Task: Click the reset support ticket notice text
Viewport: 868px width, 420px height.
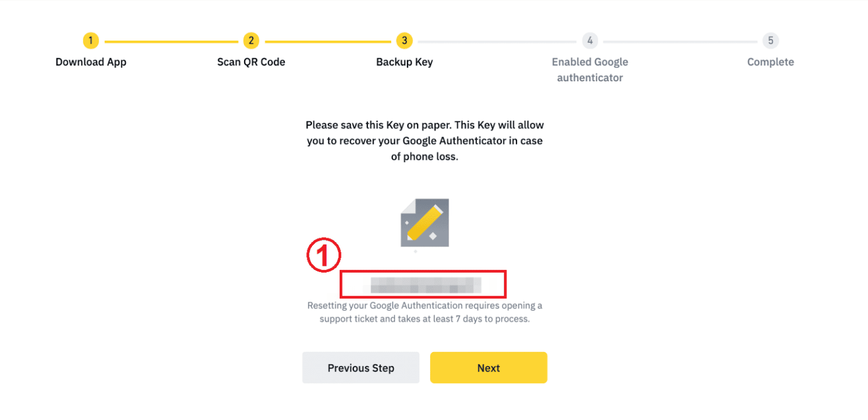Action: click(424, 312)
